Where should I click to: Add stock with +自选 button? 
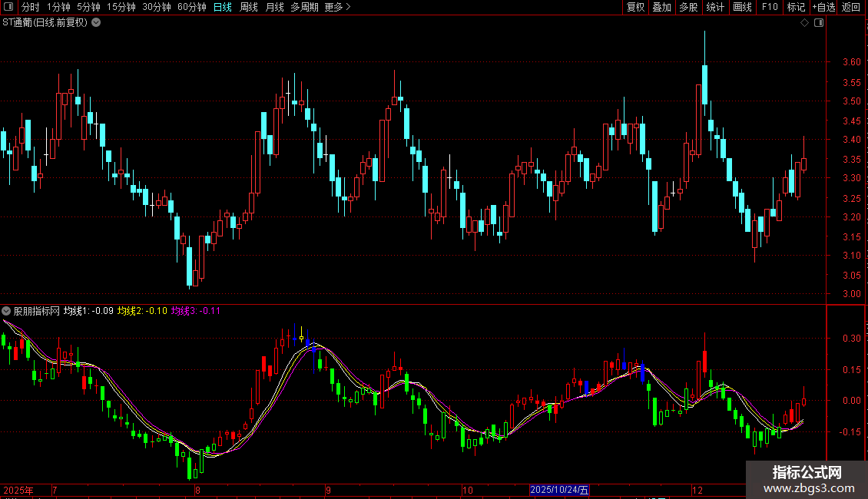tap(823, 7)
